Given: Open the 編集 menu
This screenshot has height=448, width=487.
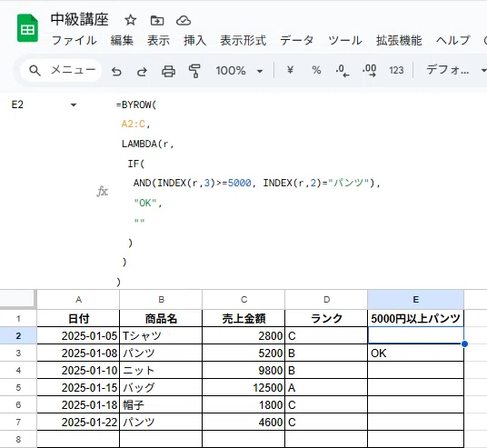Looking at the screenshot, I should (x=122, y=40).
